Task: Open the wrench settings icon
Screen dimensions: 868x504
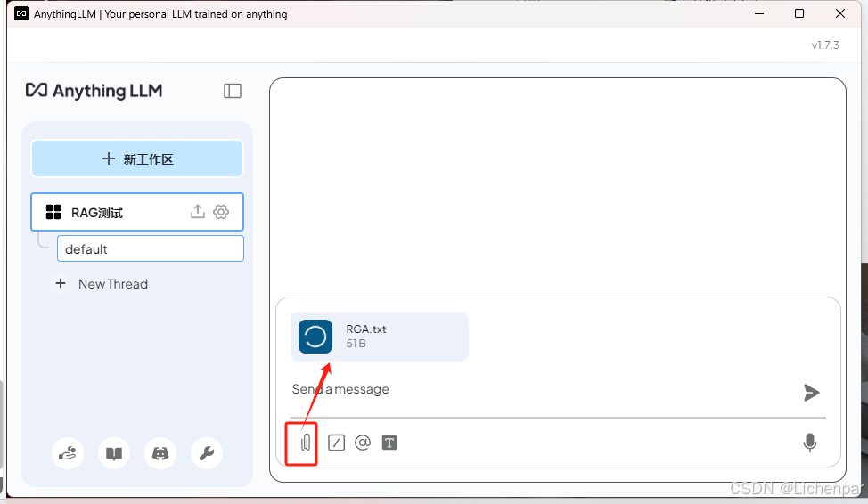Action: tap(207, 453)
